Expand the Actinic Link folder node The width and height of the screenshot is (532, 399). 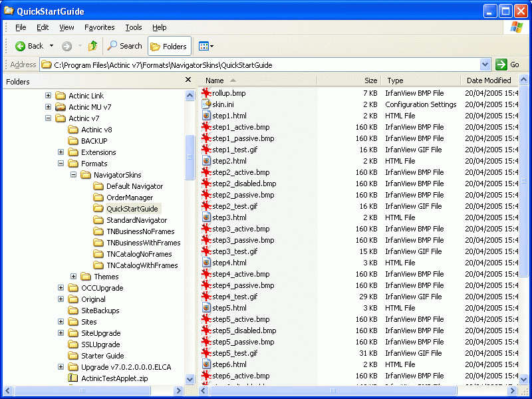click(49, 96)
